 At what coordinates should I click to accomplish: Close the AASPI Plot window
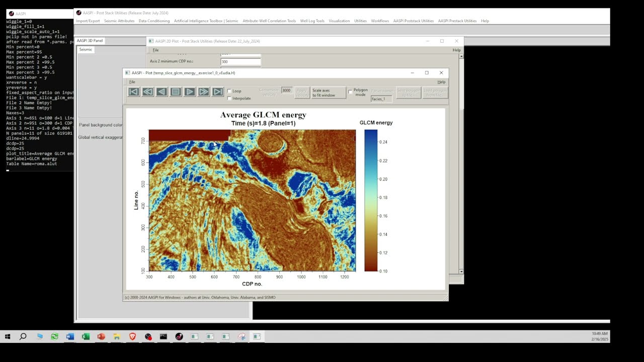(441, 73)
